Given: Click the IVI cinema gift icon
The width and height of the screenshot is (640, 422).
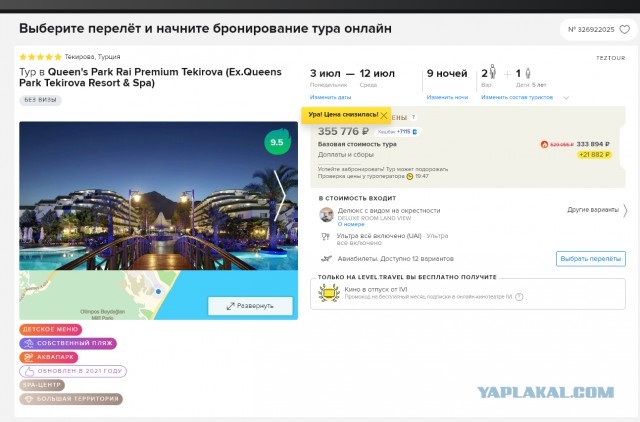Looking at the screenshot, I should click(329, 293).
